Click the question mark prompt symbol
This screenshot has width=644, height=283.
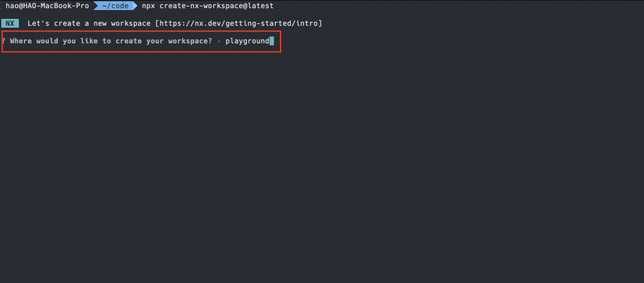pos(3,41)
